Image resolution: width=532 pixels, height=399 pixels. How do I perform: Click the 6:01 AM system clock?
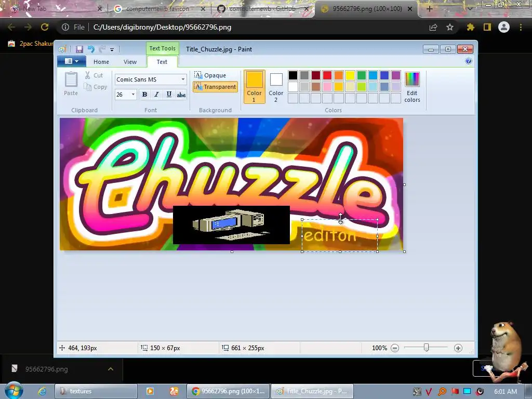point(506,392)
